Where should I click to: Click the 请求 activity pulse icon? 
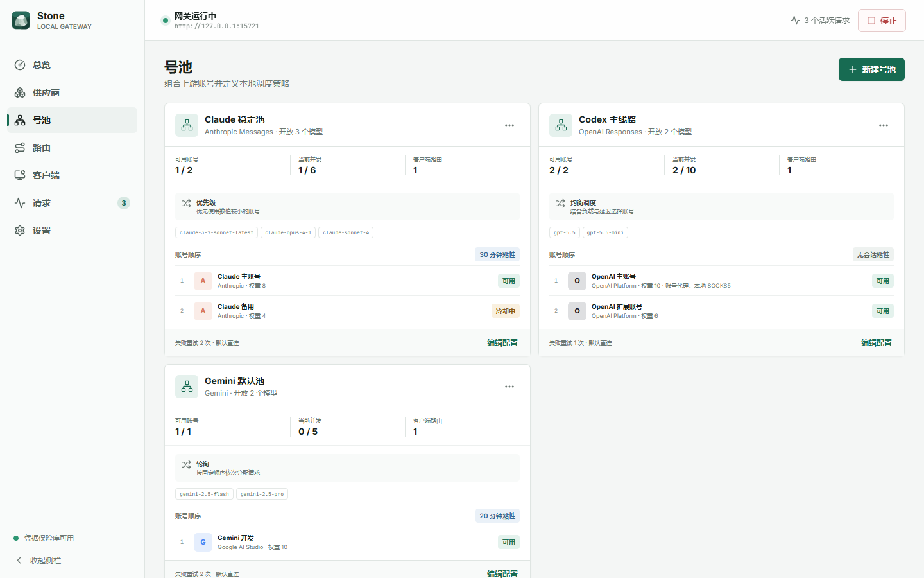click(x=20, y=203)
